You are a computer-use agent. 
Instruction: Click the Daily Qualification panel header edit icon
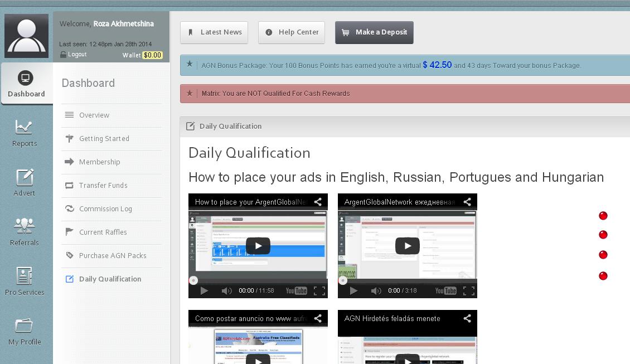[x=191, y=126]
